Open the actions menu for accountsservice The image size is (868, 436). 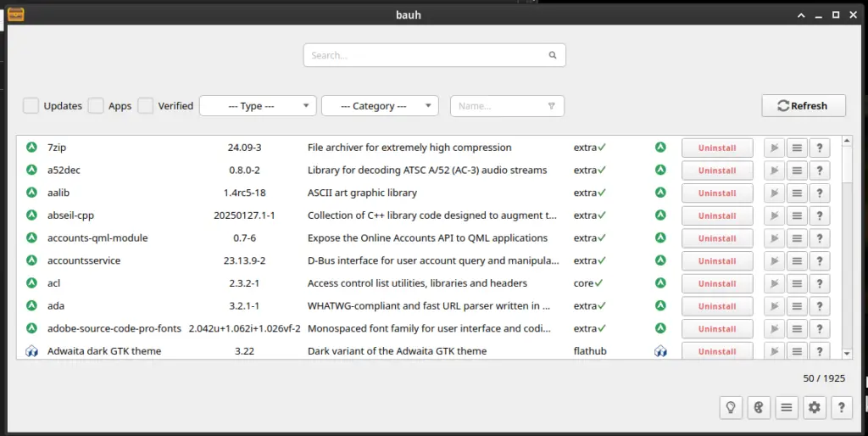(797, 261)
